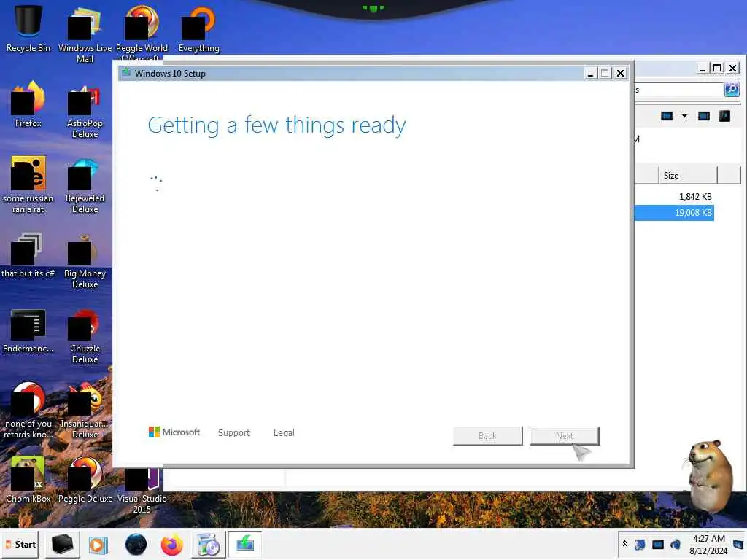Open Insaniquarium Deluxe desktop shortcut
This screenshot has width=747, height=560.
(x=85, y=411)
